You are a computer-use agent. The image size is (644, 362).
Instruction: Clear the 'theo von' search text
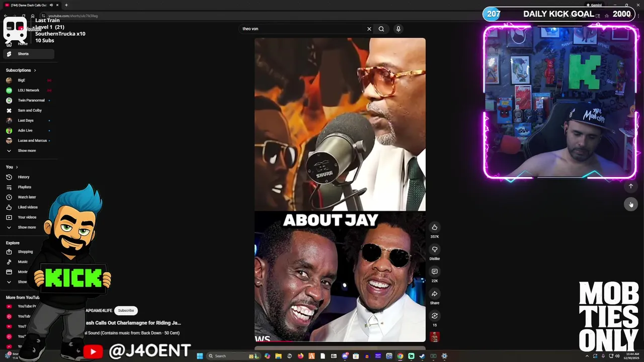(x=369, y=29)
